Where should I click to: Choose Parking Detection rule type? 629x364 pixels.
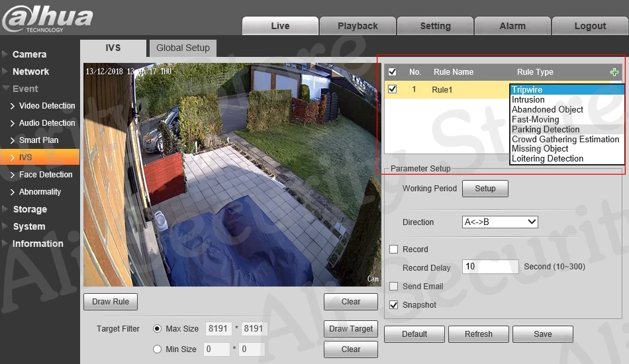click(x=567, y=129)
